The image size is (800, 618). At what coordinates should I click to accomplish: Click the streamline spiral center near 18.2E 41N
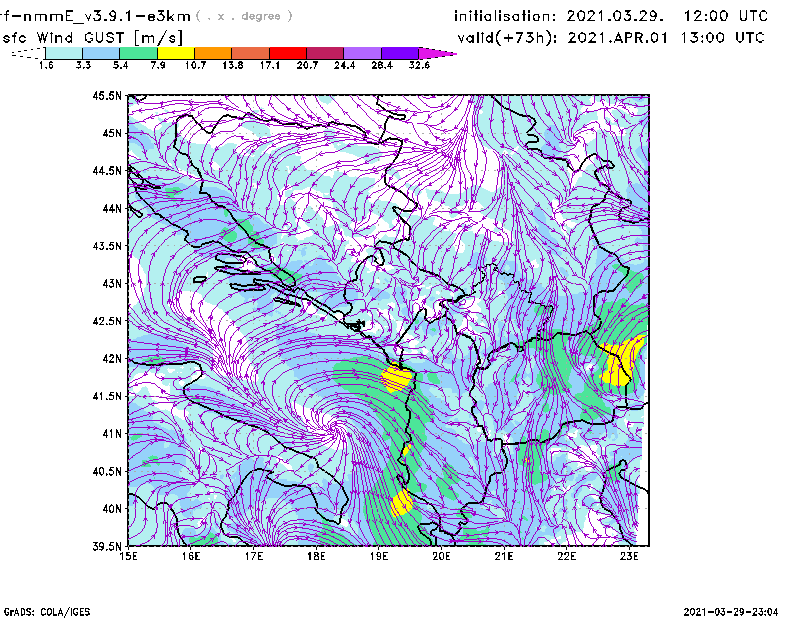point(331,428)
